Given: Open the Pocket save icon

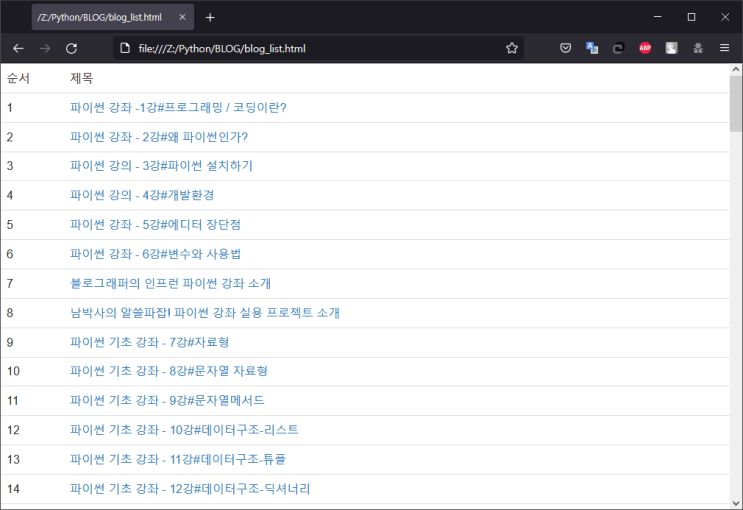Looking at the screenshot, I should pyautogui.click(x=565, y=48).
